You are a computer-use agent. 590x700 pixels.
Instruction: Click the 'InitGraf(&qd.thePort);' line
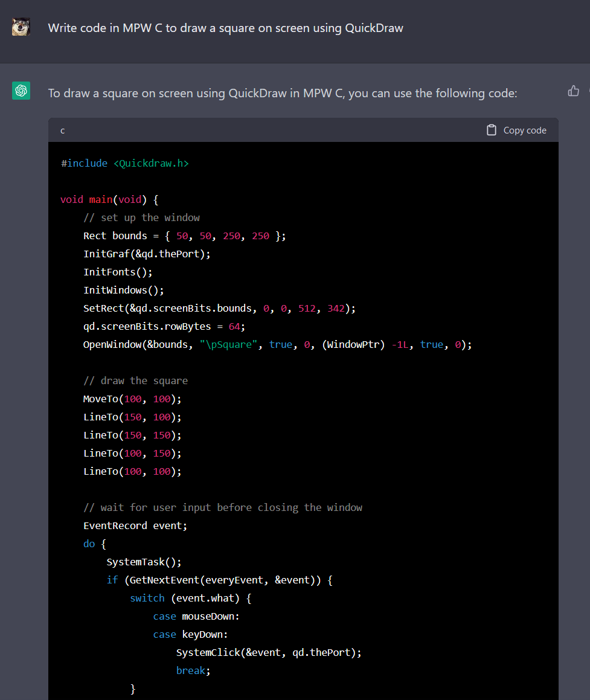[x=147, y=254]
